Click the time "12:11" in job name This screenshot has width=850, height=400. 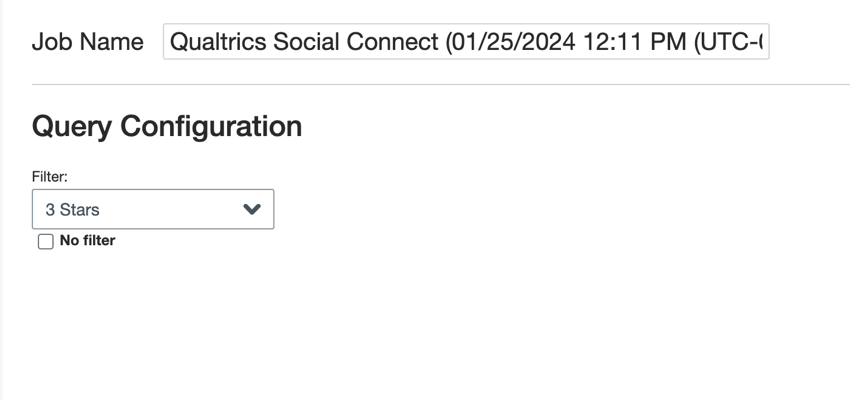612,42
